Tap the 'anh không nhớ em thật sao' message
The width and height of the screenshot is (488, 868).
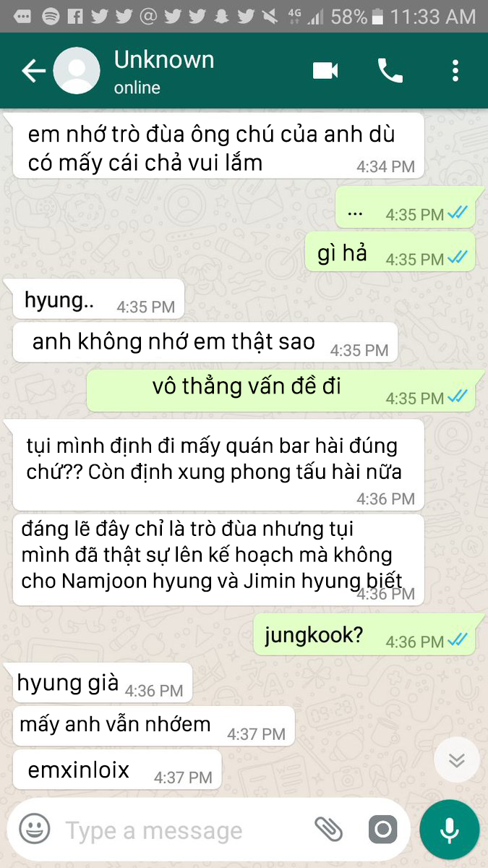[x=205, y=343]
